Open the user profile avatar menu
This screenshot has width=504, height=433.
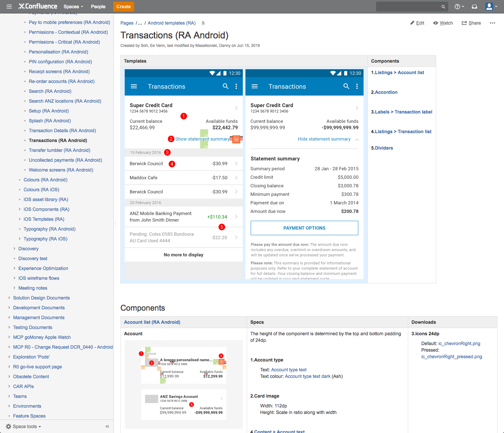(x=491, y=7)
